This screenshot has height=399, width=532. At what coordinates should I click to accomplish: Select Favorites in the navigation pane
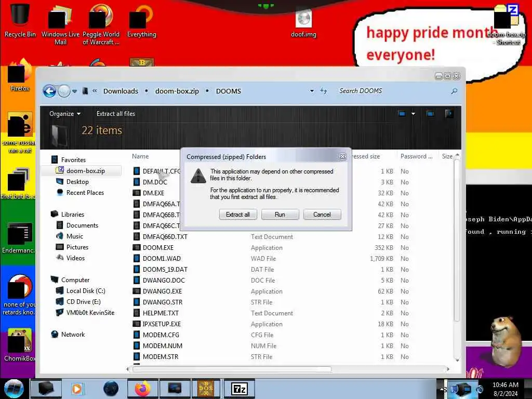73,160
